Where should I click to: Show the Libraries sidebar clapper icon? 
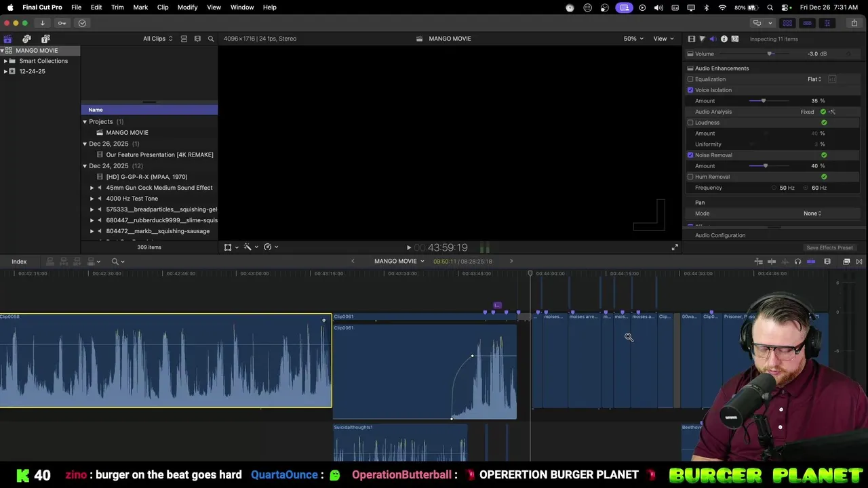click(7, 39)
